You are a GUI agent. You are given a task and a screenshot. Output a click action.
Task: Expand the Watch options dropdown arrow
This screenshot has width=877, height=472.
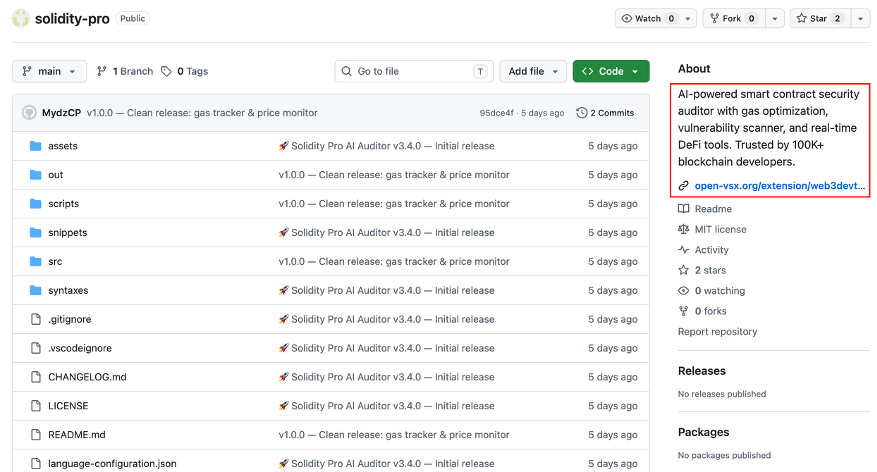[x=688, y=18]
